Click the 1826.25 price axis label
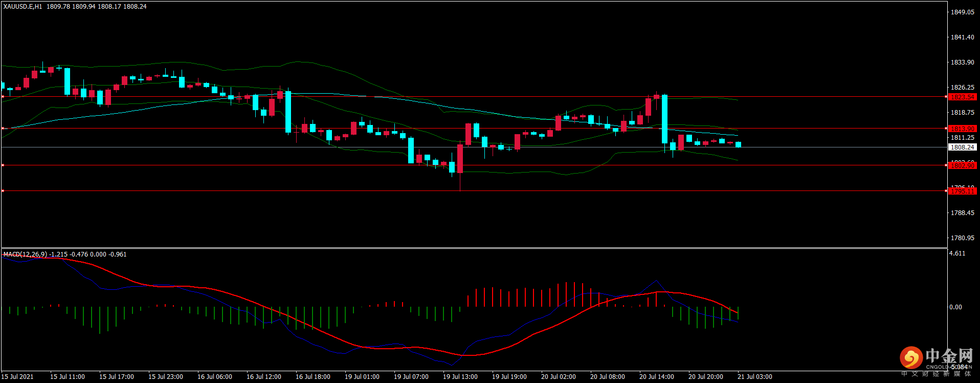The image size is (980, 383). click(962, 88)
